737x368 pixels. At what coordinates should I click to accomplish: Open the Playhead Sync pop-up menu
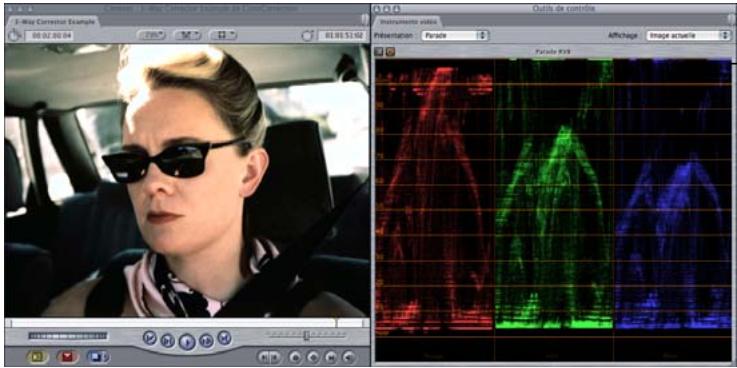[188, 35]
